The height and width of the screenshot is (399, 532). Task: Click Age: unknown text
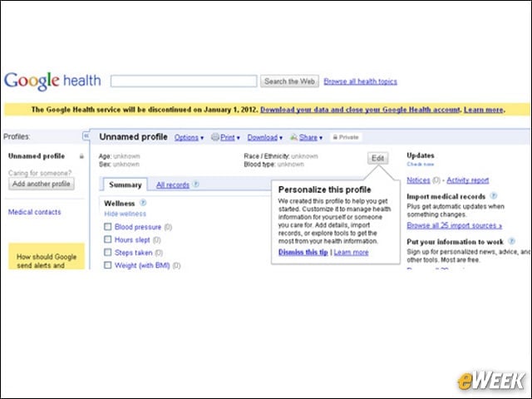(119, 156)
